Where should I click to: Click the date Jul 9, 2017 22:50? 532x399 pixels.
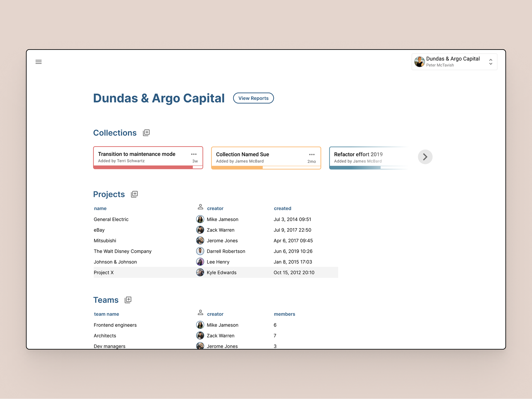click(x=292, y=230)
